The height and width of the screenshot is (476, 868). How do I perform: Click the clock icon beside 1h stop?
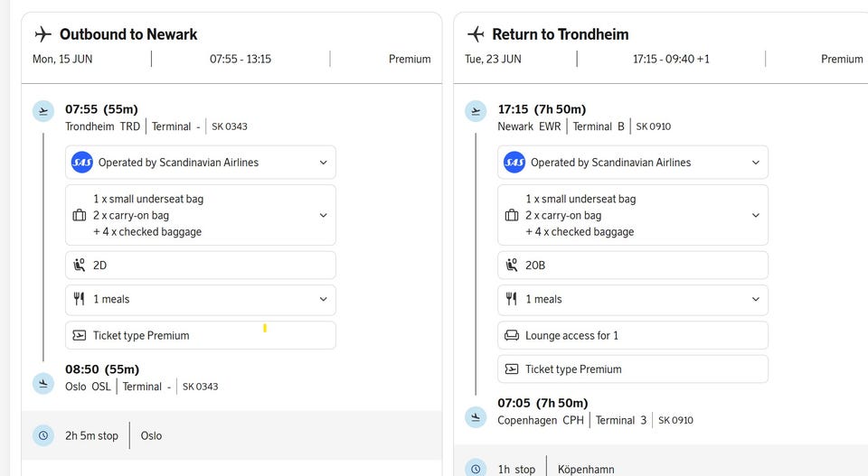point(476,469)
